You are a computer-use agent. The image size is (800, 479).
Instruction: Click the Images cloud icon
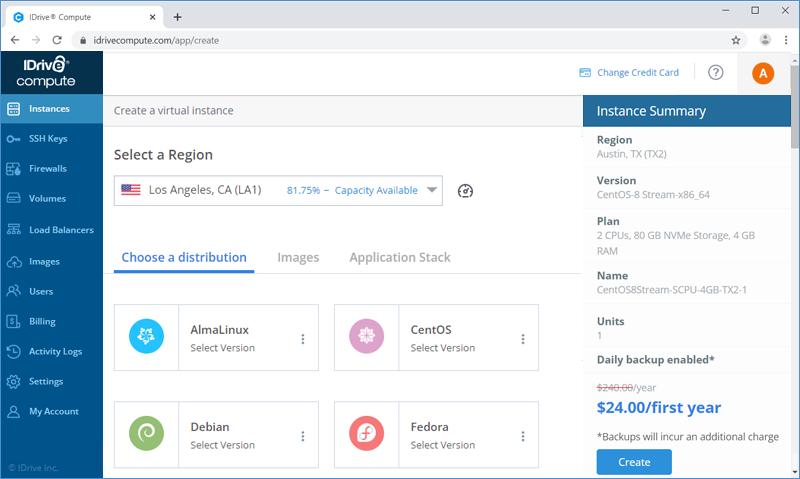14,262
